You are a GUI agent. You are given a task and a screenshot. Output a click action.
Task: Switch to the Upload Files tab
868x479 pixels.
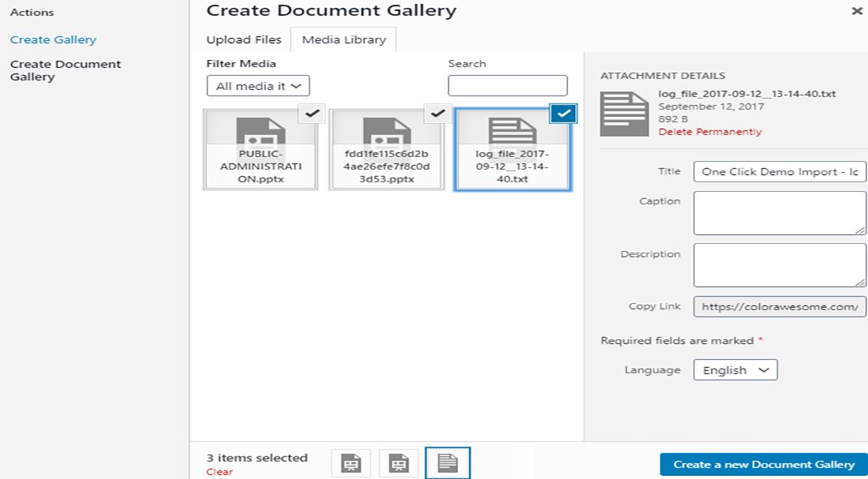point(244,40)
